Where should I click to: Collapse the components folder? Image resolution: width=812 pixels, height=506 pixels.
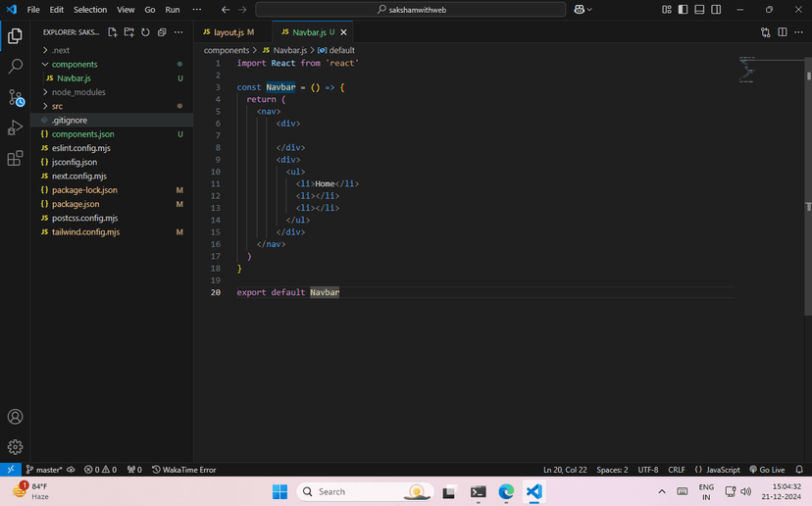75,64
